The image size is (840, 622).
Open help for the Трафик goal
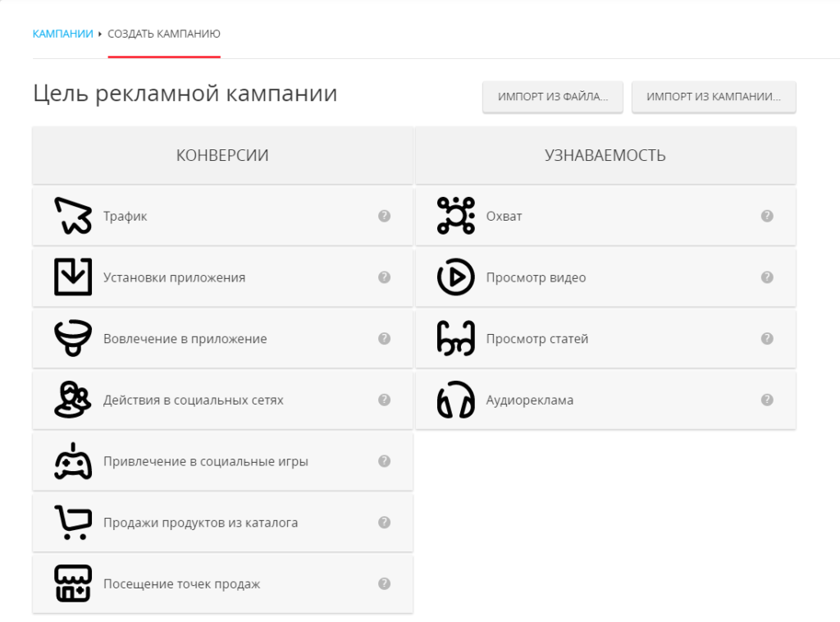pyautogui.click(x=384, y=215)
